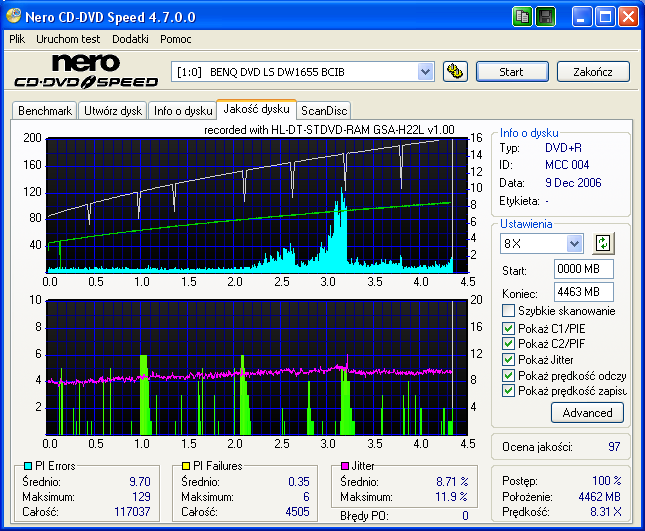The height and width of the screenshot is (531, 645).
Task: Disable Pokaż C2/PIF checkbox
Action: click(509, 344)
